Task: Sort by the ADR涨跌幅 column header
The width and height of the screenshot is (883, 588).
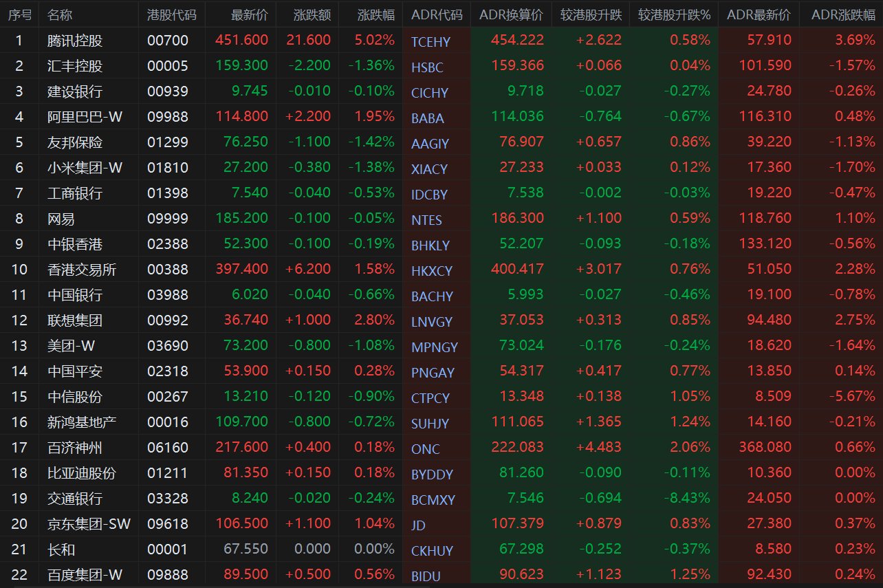Action: click(843, 14)
